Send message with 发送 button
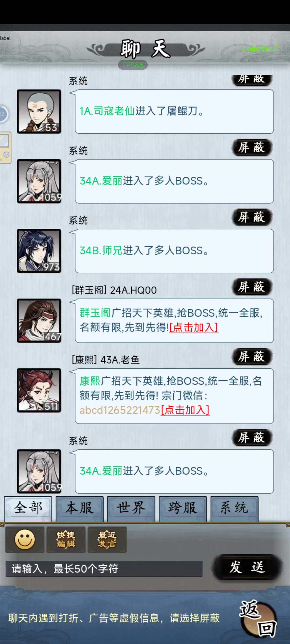The image size is (290, 644). click(x=247, y=568)
